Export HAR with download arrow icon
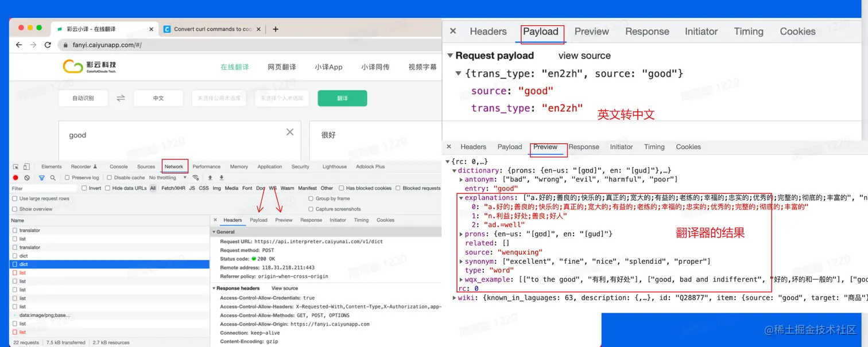Image resolution: width=868 pixels, height=347 pixels. point(221,178)
